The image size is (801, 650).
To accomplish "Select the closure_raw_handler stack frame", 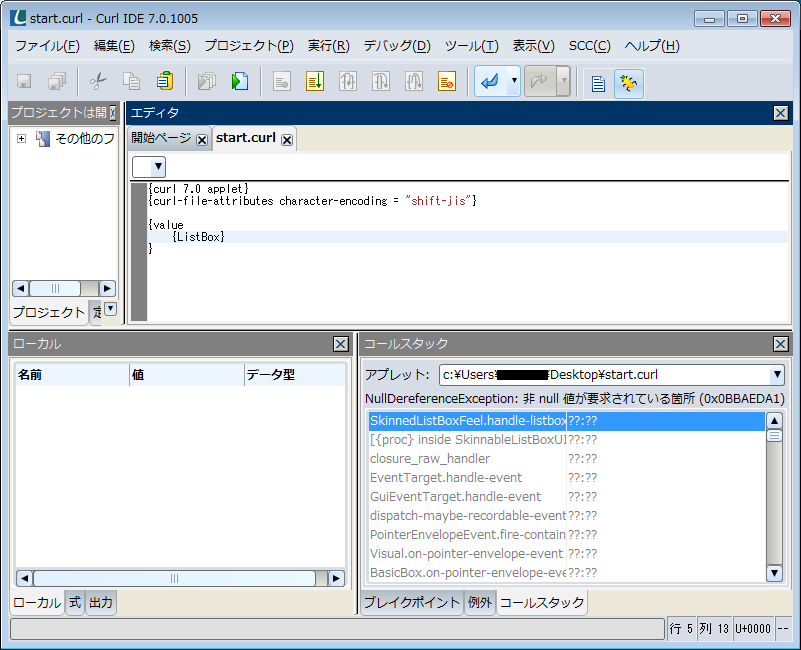I will coord(567,459).
